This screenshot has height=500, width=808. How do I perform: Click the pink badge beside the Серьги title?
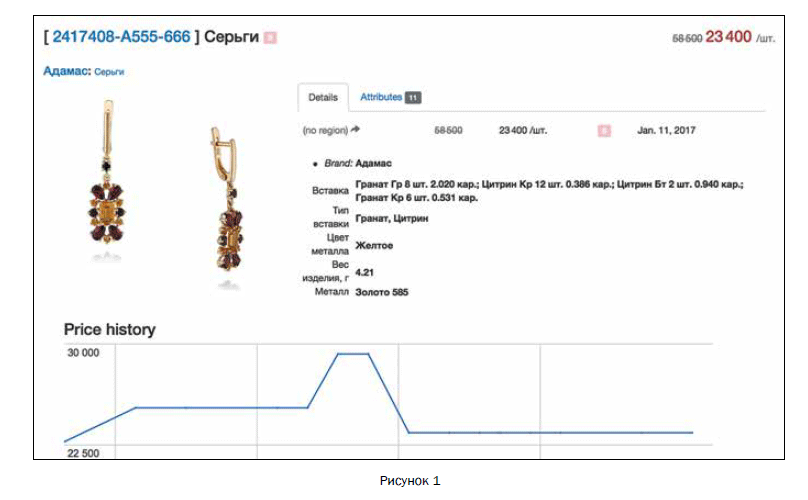270,37
